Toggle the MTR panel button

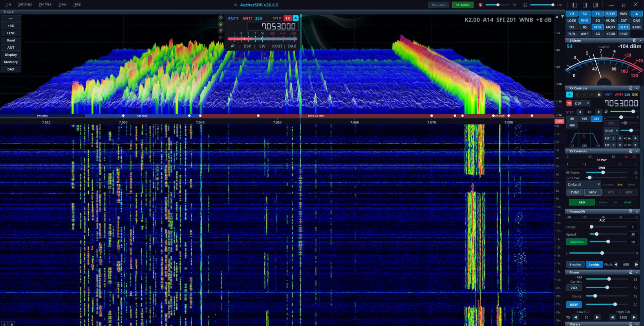coord(598,27)
